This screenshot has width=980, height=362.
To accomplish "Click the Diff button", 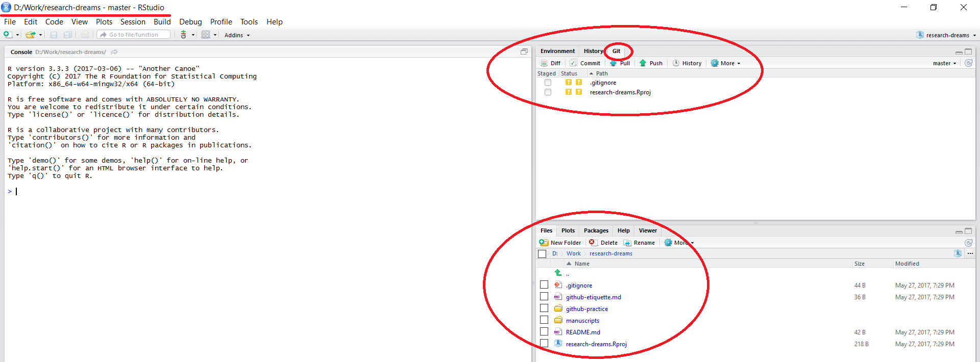I will pos(551,63).
